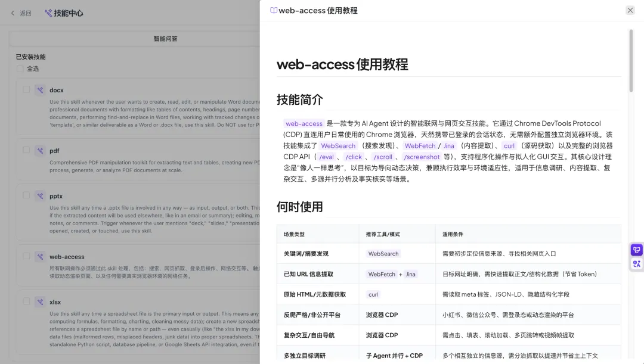Click the WebSearch tag in table
The height and width of the screenshot is (364, 644).
pyautogui.click(x=383, y=254)
